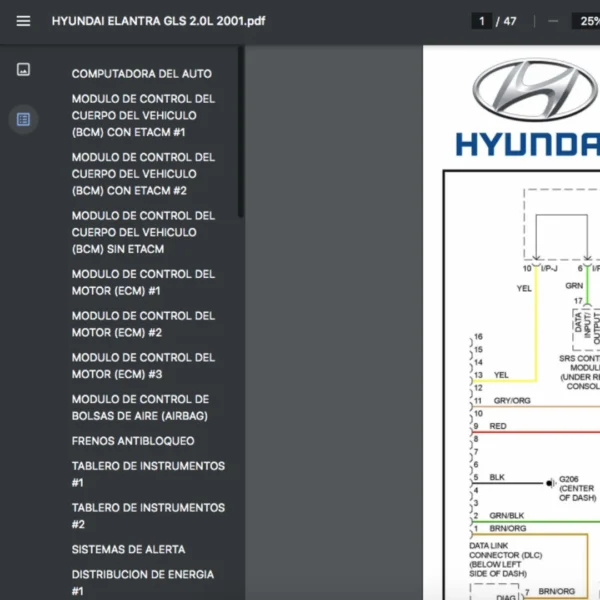
Task: Jump to MODULO DE CONTROL DEL MOTOR (ECM) #1
Action: pyautogui.click(x=143, y=282)
